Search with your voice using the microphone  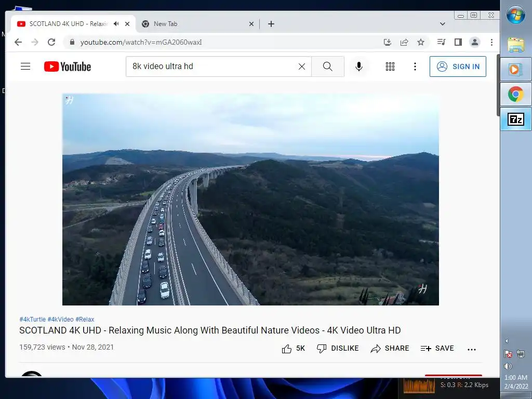pyautogui.click(x=359, y=66)
